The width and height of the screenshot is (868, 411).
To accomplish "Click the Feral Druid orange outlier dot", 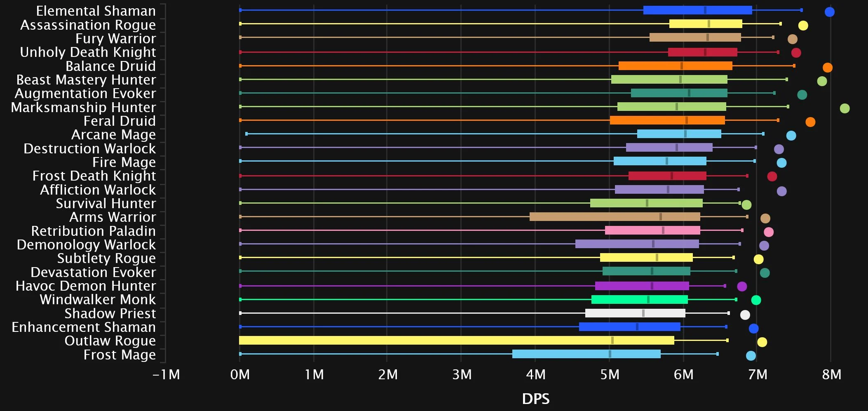I will (810, 122).
